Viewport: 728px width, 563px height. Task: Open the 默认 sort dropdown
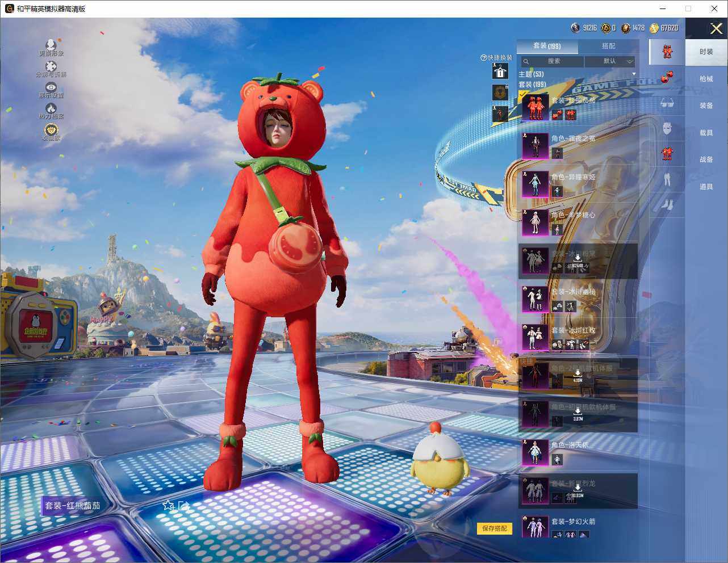[x=610, y=61]
